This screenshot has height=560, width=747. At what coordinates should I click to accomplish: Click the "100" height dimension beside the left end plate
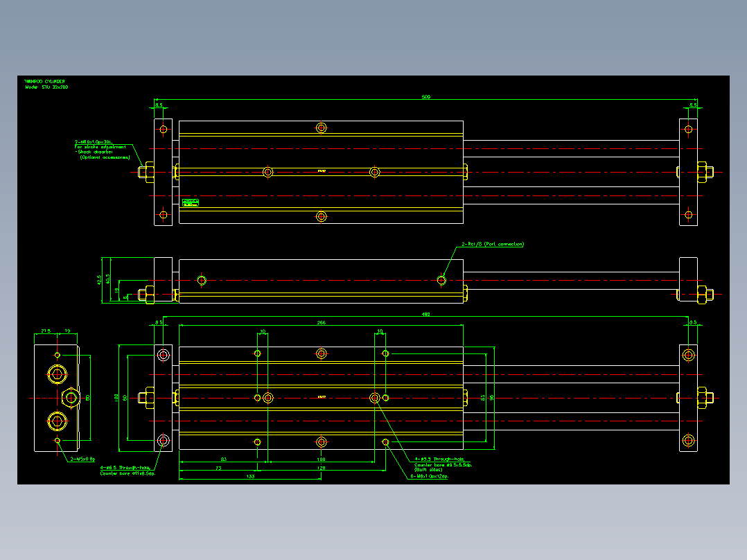coord(116,398)
